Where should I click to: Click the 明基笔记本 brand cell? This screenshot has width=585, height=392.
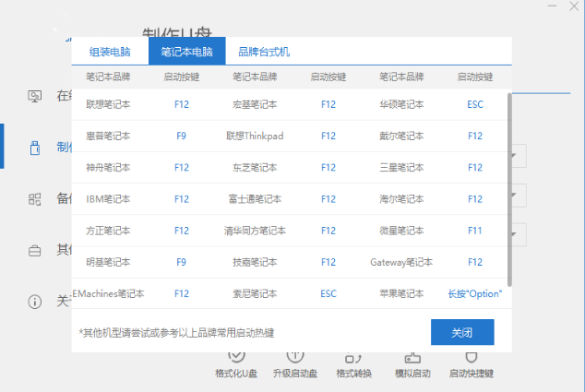pyautogui.click(x=108, y=262)
